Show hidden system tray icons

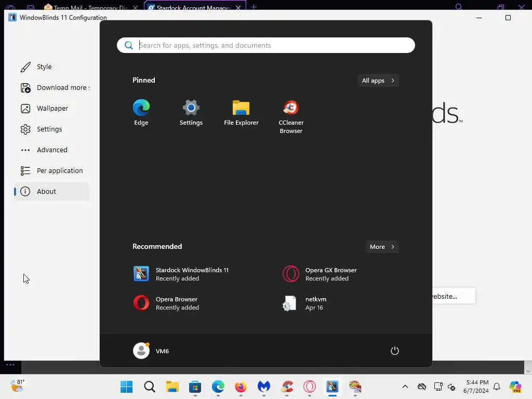(405, 387)
